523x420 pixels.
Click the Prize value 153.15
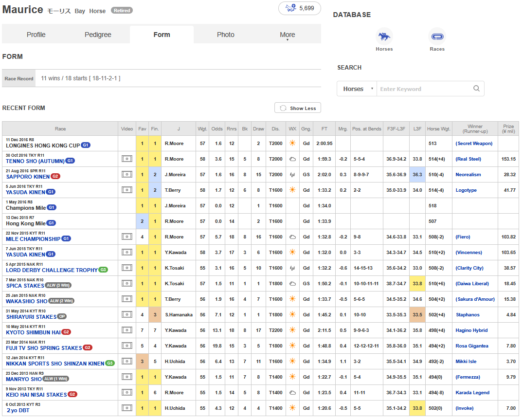point(508,159)
